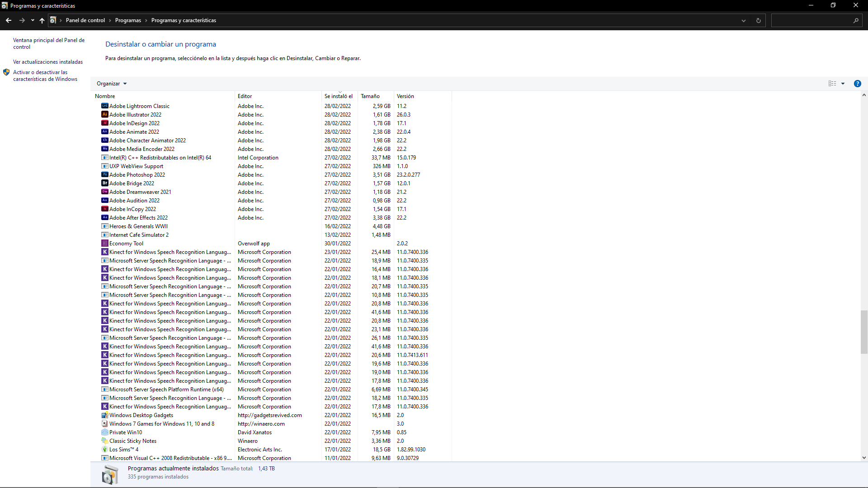Viewport: 868px width, 488px height.
Task: Sort by the Versión column header
Action: point(423,96)
